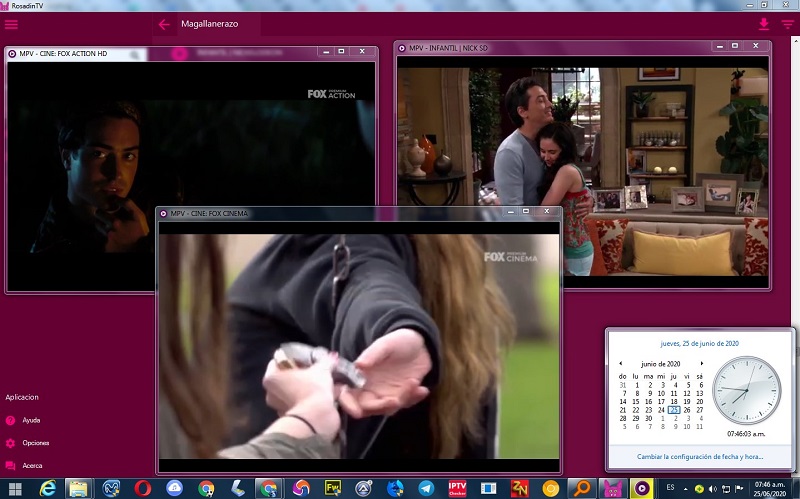Open the orange magnifier taskbar icon
Viewport: 800px width, 499px height.
pyautogui.click(x=582, y=489)
